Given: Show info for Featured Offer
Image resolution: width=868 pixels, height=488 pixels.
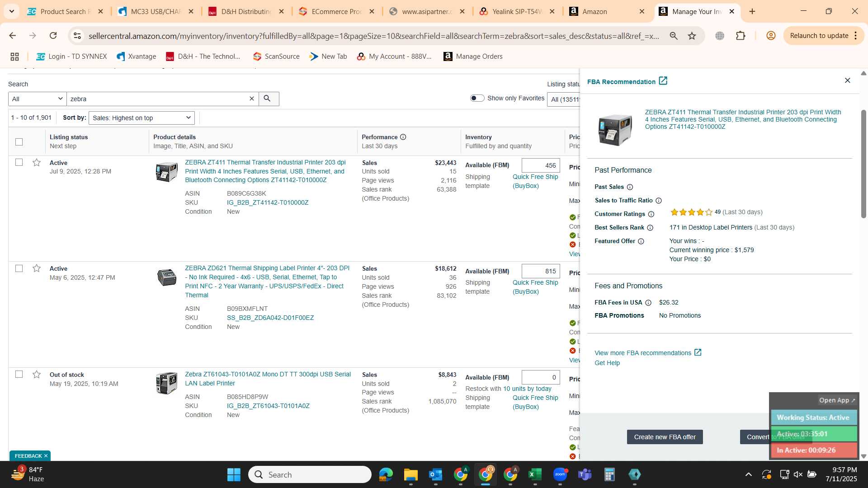Looking at the screenshot, I should [x=641, y=241].
